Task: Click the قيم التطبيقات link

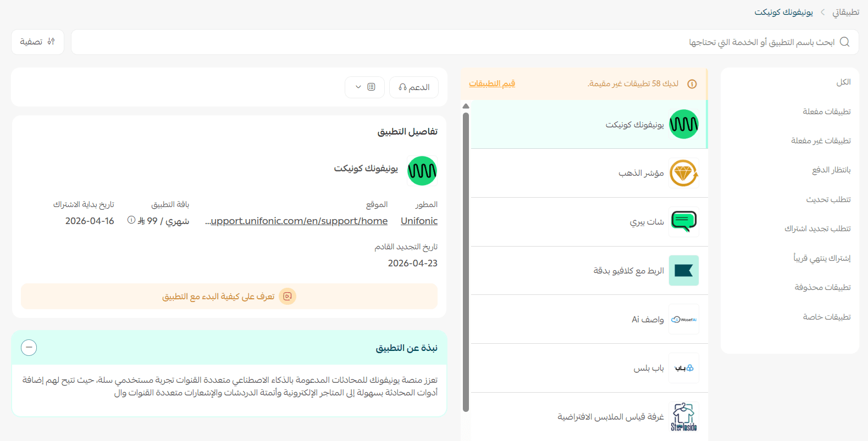Action: [x=492, y=83]
